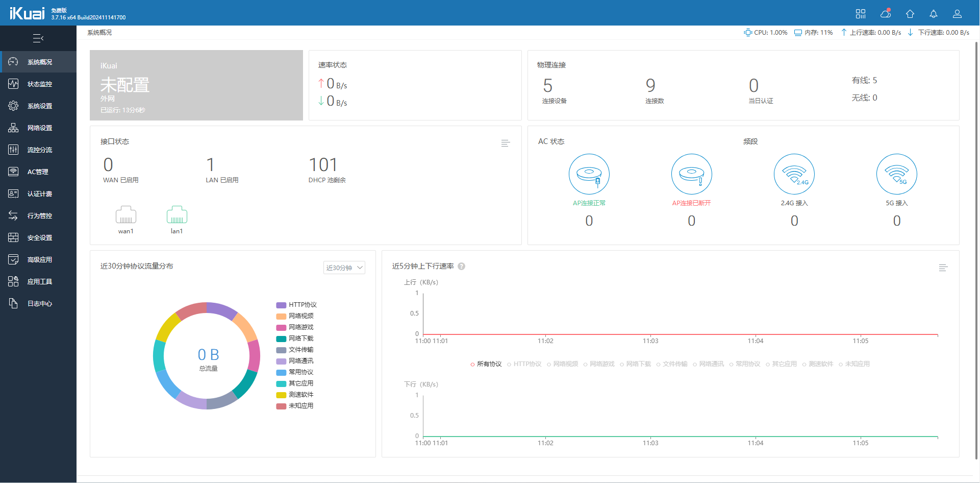Click HTTP协议 purple swatch in donut legend
980x483 pixels.
pyautogui.click(x=281, y=305)
